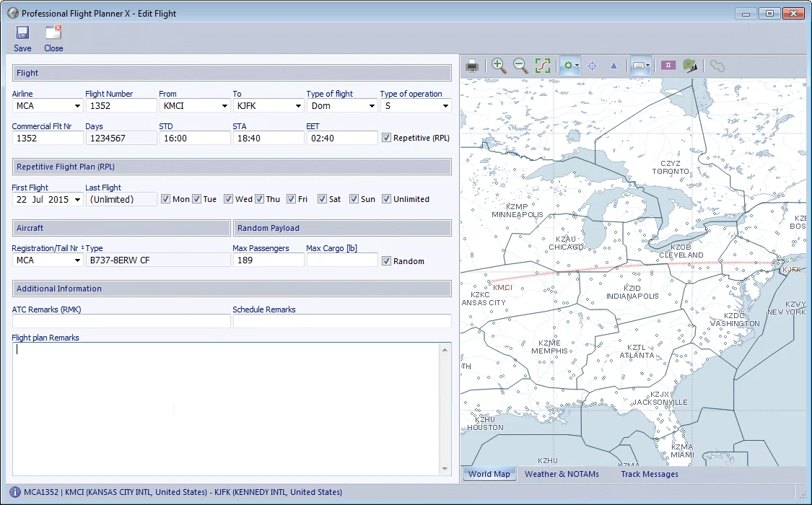
Task: Click the purple restricted area icon
Action: [668, 65]
